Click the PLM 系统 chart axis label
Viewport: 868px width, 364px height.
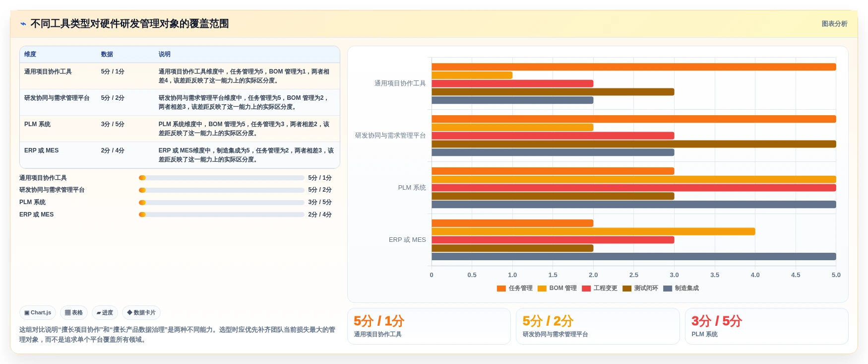tap(412, 188)
